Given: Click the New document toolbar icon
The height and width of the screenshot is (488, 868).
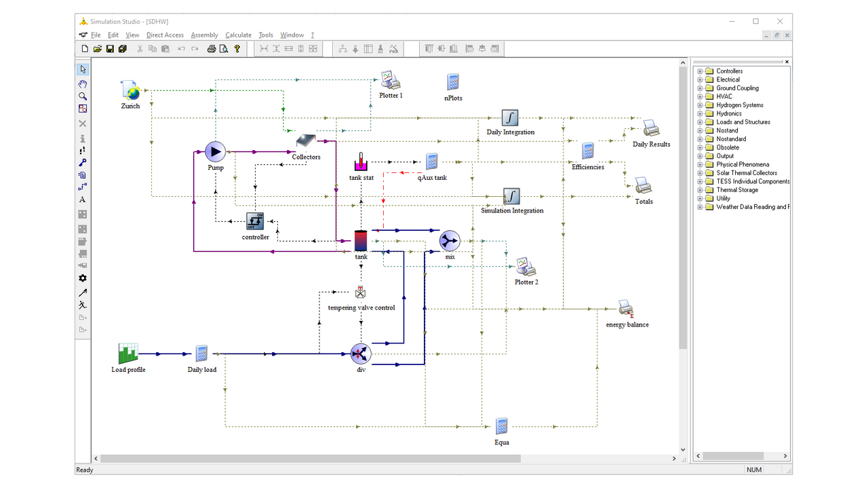Looking at the screenshot, I should click(x=85, y=49).
